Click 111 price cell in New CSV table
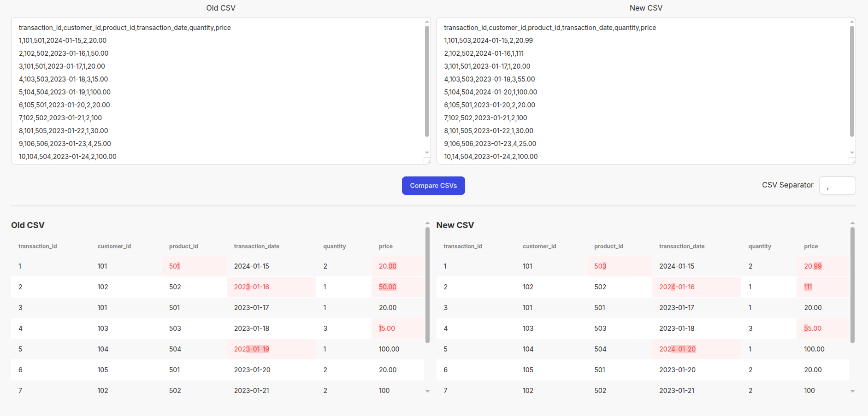This screenshot has height=416, width=868. [x=823, y=287]
